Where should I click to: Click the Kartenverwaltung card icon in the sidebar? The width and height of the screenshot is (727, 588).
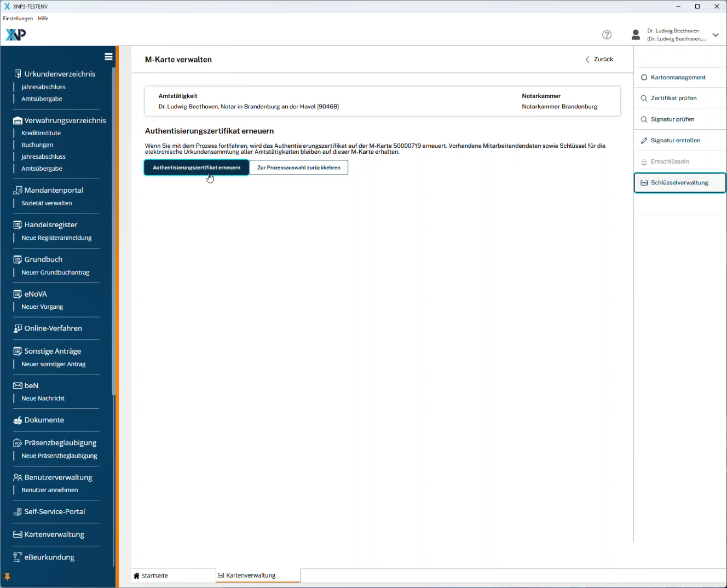point(18,534)
